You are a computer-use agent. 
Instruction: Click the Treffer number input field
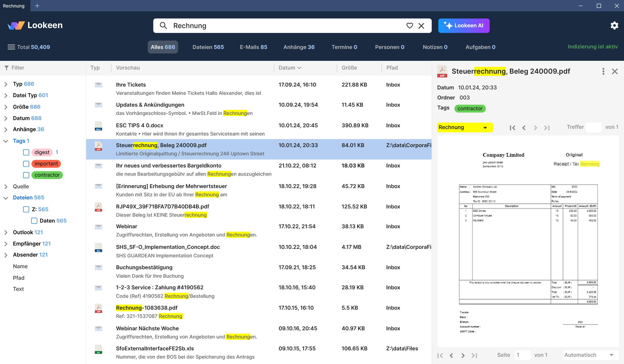(594, 127)
